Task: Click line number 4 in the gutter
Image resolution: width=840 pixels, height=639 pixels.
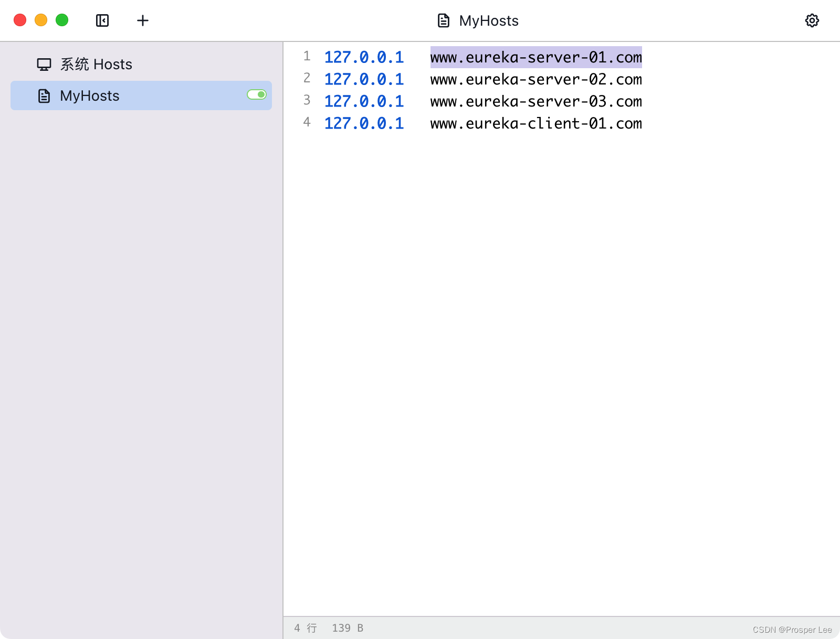Action: click(307, 122)
